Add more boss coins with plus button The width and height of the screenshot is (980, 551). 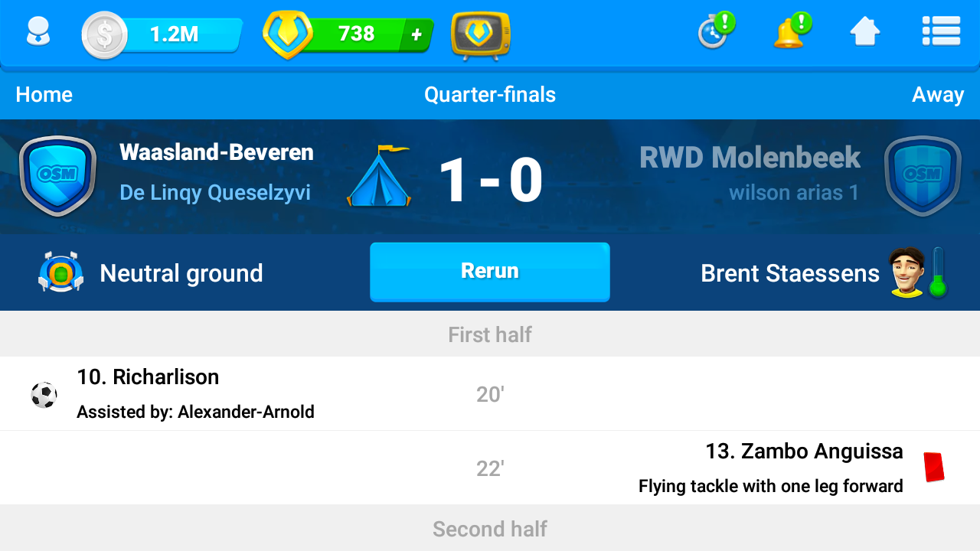416,34
